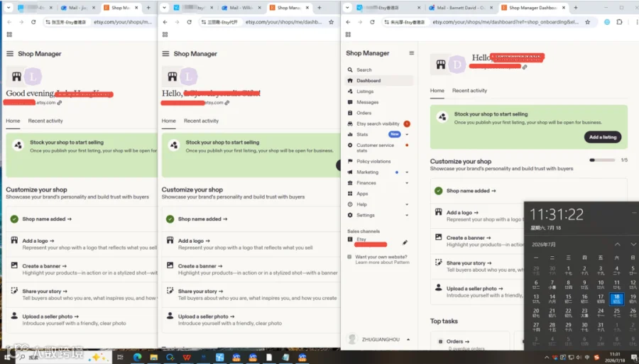Click the Etsy sales channel shop icon

coord(349,239)
